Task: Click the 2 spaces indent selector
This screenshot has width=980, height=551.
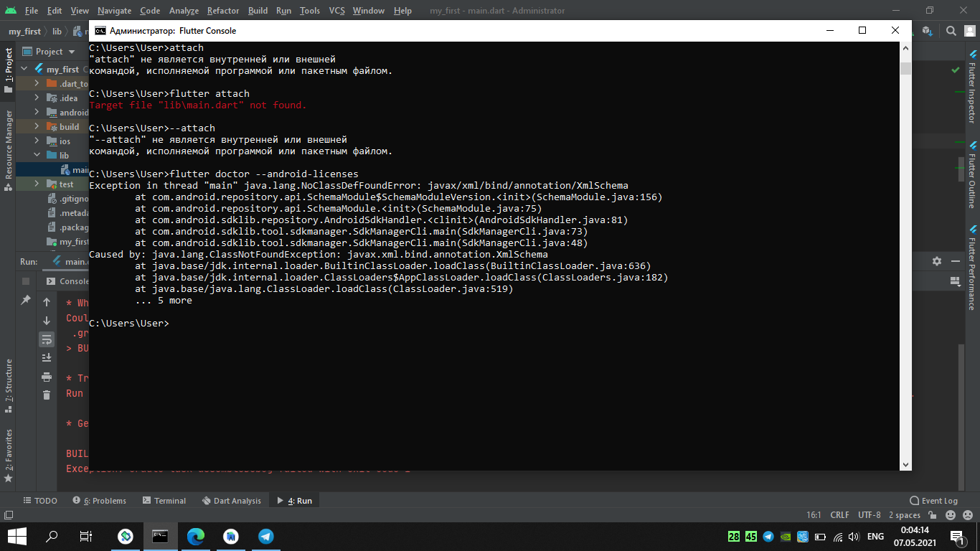Action: click(x=904, y=515)
